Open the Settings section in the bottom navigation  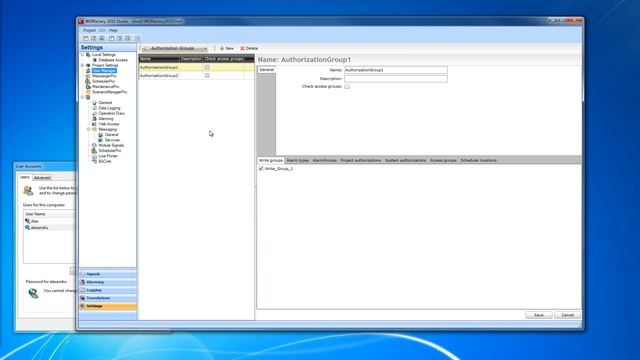tap(108, 306)
